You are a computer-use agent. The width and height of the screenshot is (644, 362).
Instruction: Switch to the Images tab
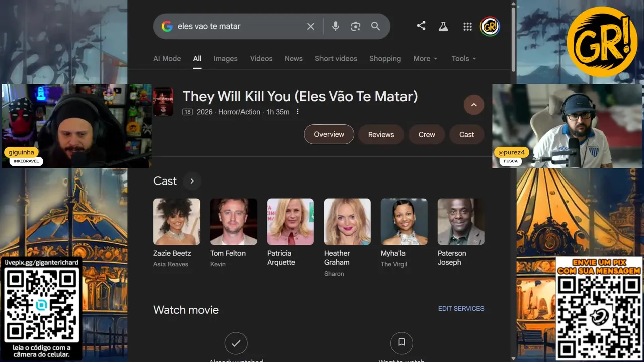coord(225,58)
